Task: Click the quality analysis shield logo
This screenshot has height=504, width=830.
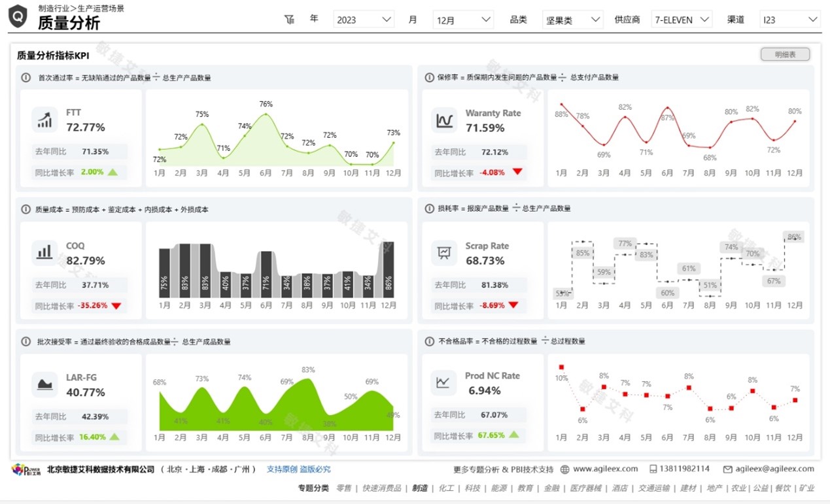Action: pyautogui.click(x=18, y=16)
